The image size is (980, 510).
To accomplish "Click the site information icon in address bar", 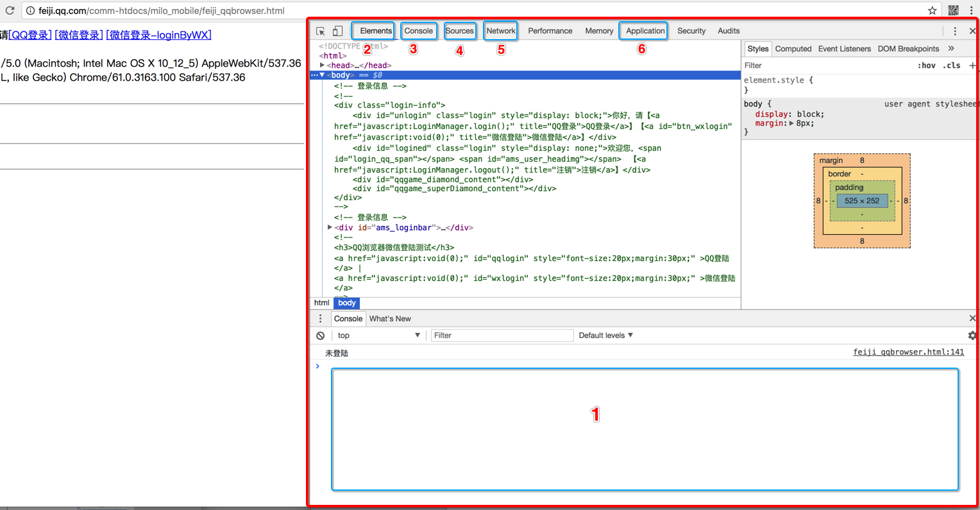I will pos(30,11).
